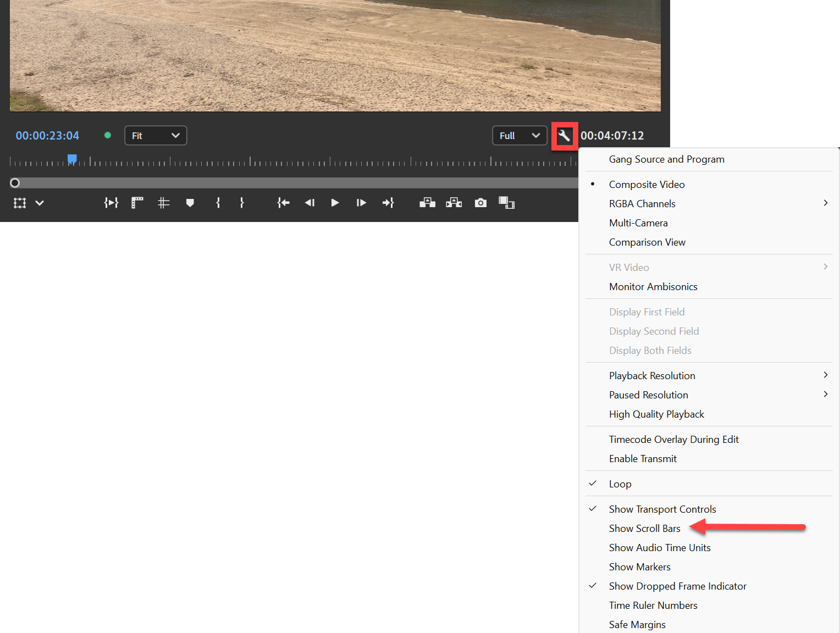This screenshot has width=840, height=633.
Task: Open the Settings wrench menu
Action: point(565,135)
